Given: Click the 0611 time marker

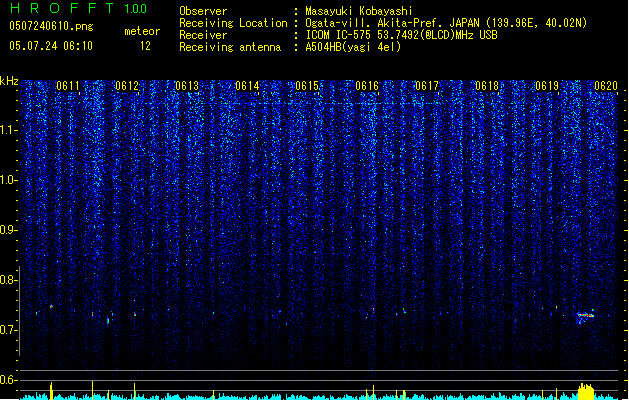Looking at the screenshot, I should pos(68,86).
